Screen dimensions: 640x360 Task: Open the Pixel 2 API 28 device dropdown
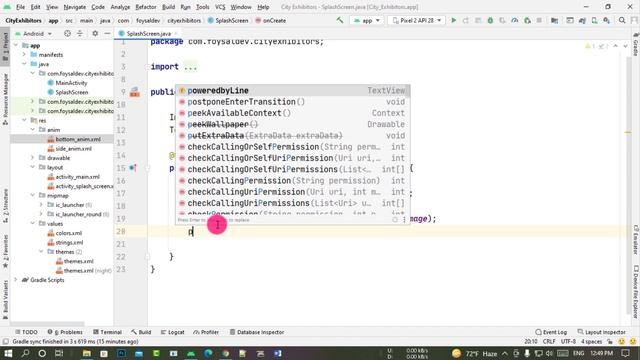point(416,20)
